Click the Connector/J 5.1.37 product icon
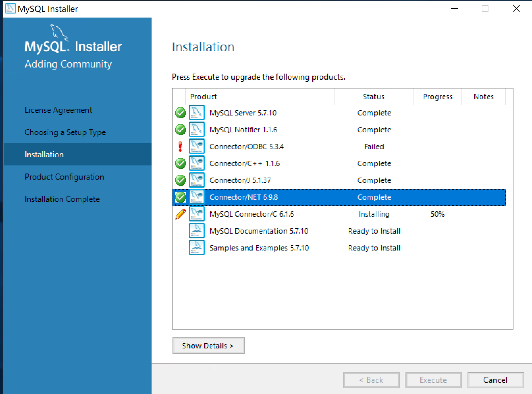 (197, 180)
